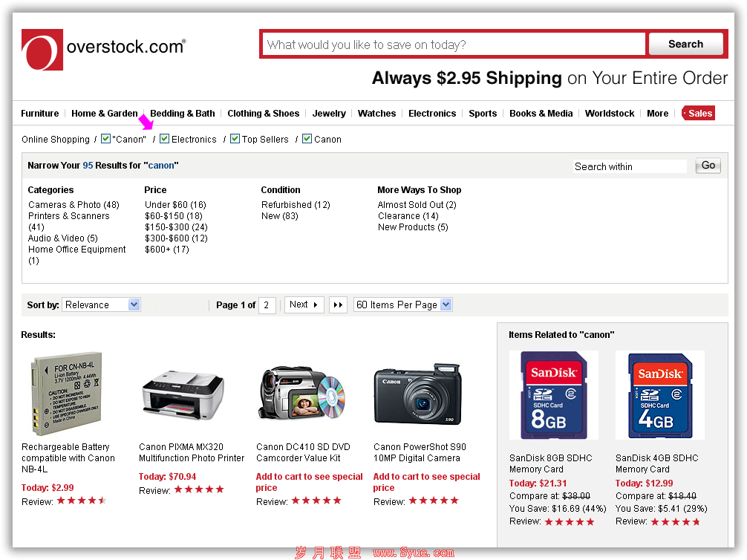Open the More menu
The width and height of the screenshot is (747, 560).
pos(657,114)
